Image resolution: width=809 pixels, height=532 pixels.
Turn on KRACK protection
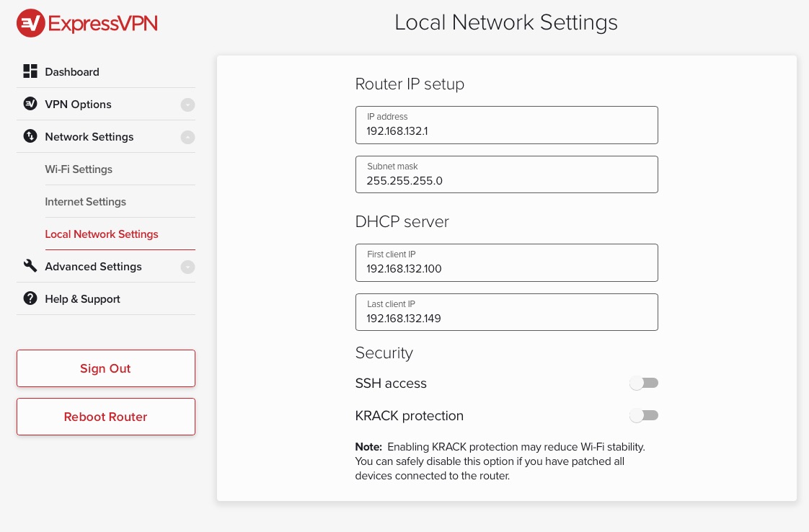click(644, 415)
